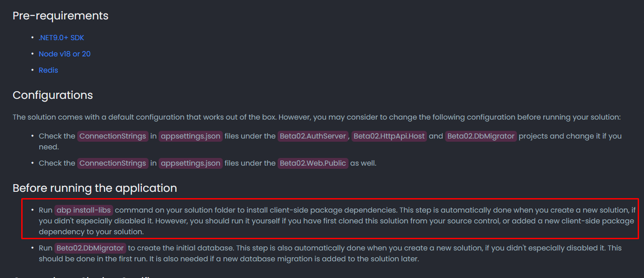This screenshot has height=278, width=644.
Task: Open the Node v18 or 20 link
Action: 65,54
